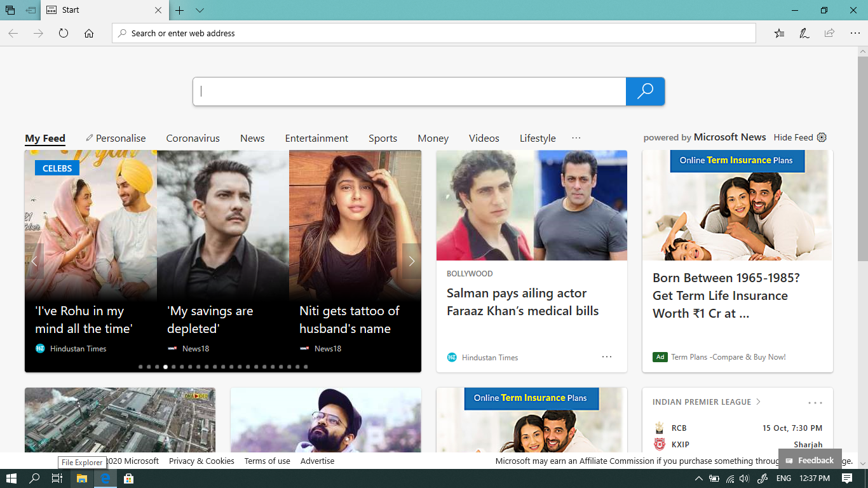868x488 pixels.
Task: Show hidden system tray icons
Action: point(699,478)
